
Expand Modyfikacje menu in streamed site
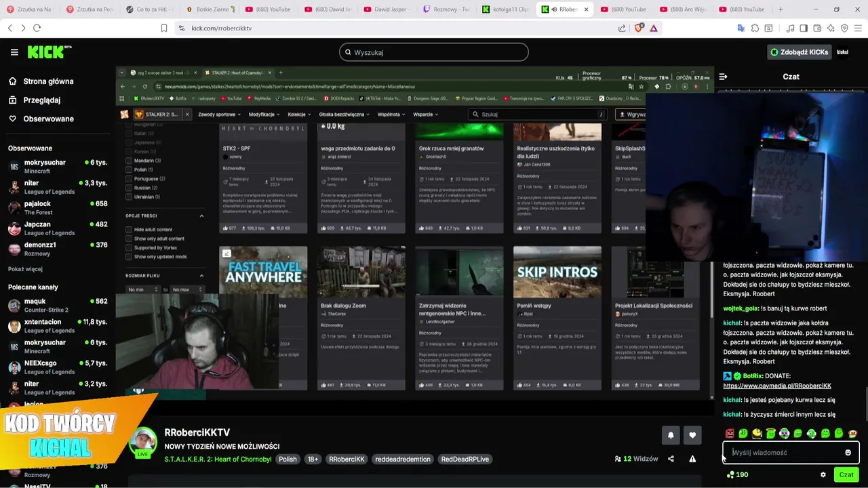coord(264,115)
